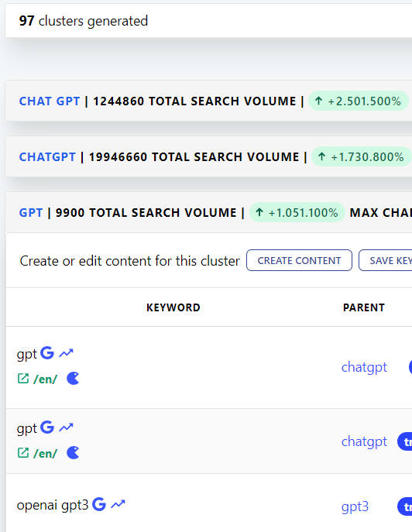Click external link icon in second gpt row

point(23,452)
